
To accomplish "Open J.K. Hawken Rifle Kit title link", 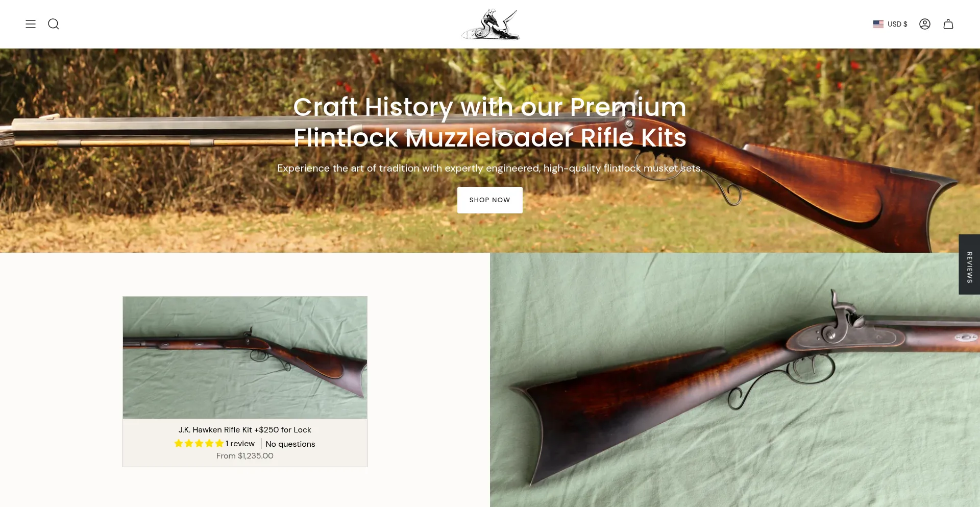I will [x=245, y=430].
